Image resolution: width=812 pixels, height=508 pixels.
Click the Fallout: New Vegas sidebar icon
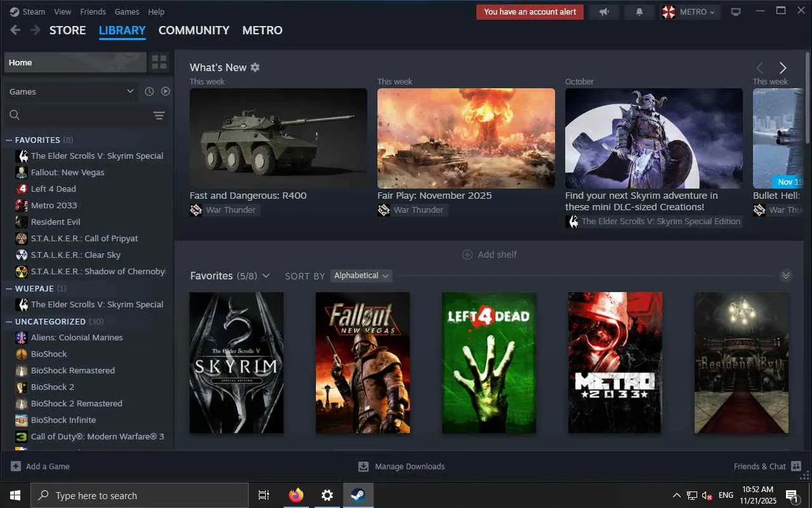click(22, 172)
